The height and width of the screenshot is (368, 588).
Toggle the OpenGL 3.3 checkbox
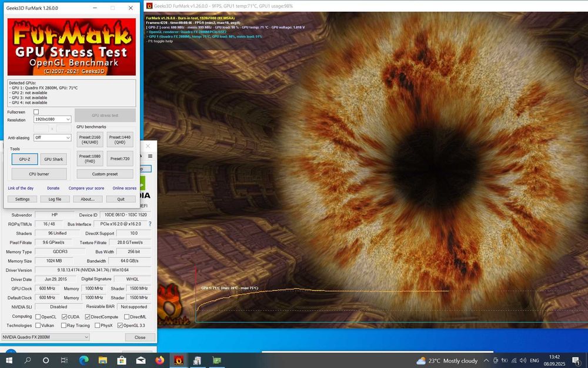120,325
